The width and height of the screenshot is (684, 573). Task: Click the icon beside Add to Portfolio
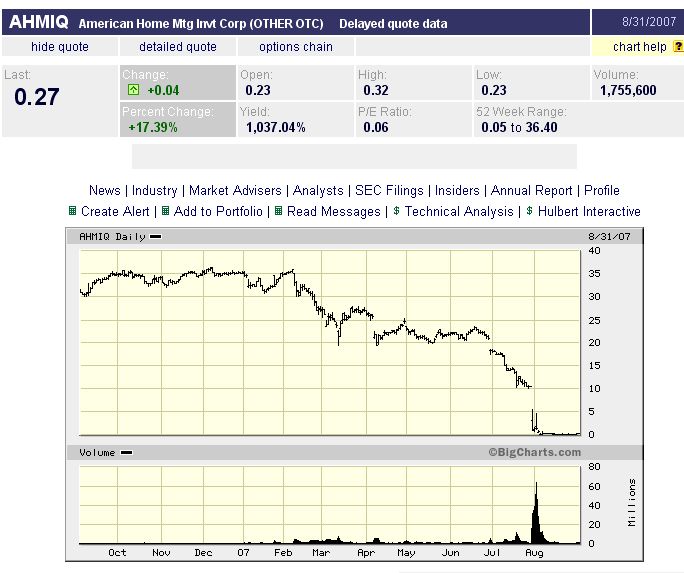pos(166,211)
